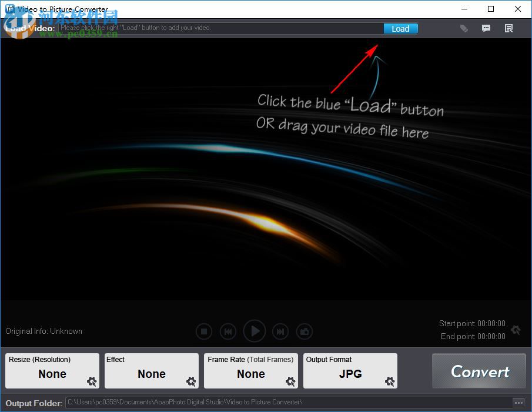The image size is (532, 412).
Task: Stop video playback
Action: coord(204,331)
